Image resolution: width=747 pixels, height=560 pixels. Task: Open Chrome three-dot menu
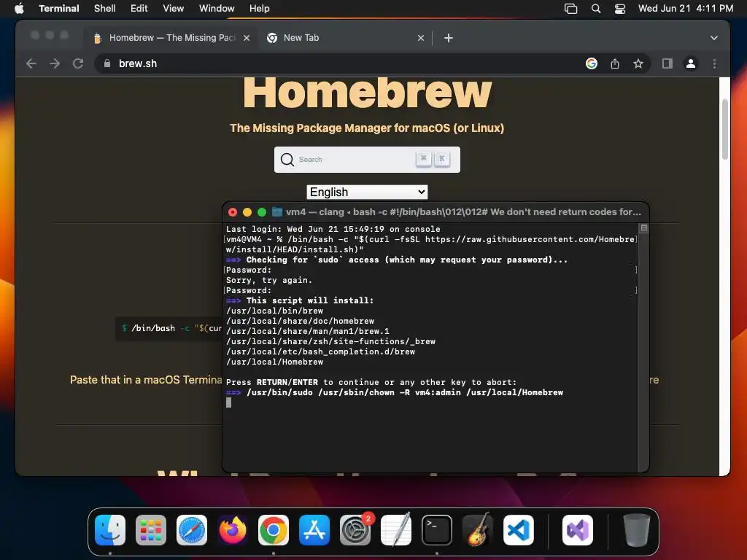click(714, 63)
